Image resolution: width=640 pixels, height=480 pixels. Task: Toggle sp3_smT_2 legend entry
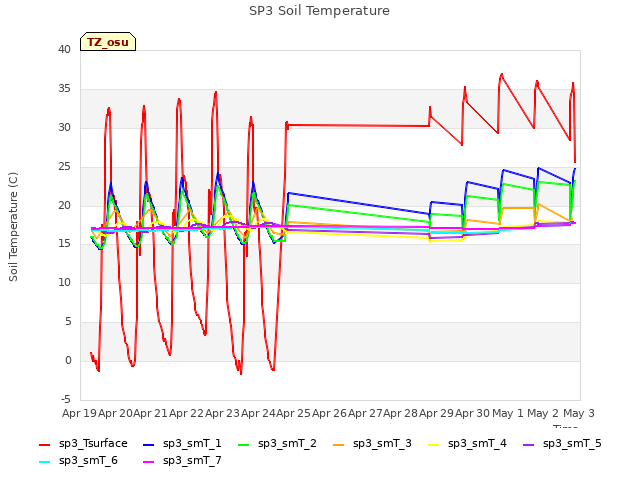click(x=277, y=444)
